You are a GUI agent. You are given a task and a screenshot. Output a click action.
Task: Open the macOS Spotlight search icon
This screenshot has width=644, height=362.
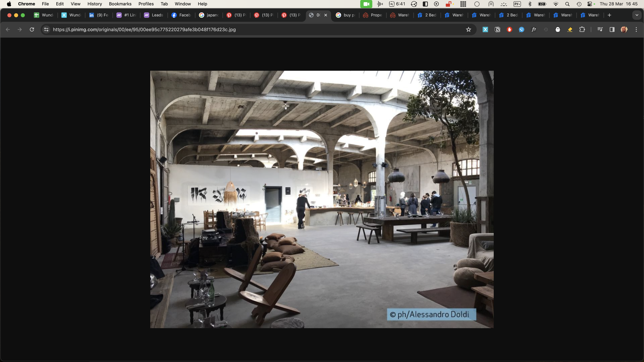(567, 4)
